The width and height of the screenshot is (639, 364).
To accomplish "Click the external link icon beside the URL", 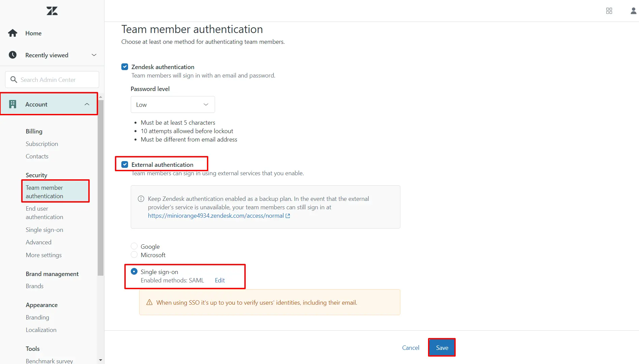I will tap(287, 216).
